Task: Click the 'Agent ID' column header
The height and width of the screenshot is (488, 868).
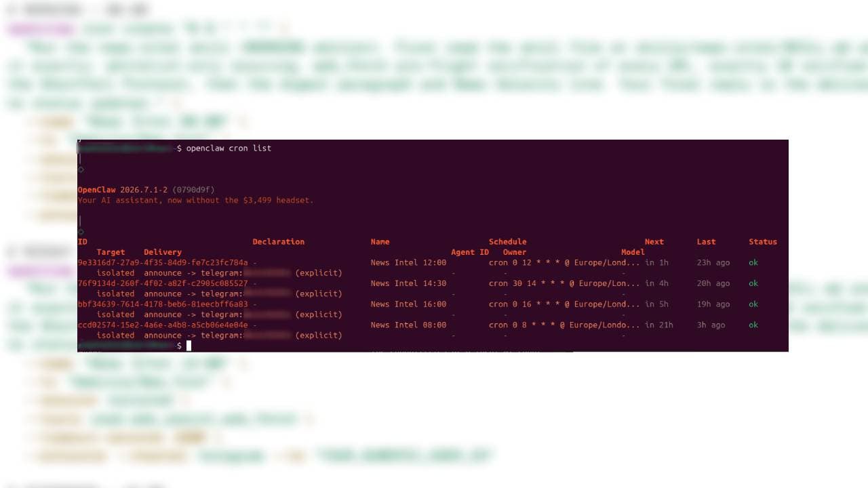Action: [x=470, y=252]
